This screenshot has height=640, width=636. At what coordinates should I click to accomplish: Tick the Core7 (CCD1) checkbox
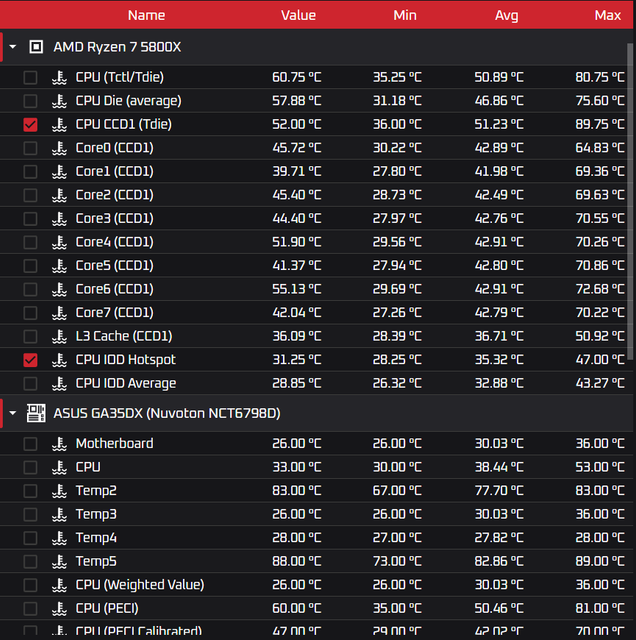click(30, 313)
